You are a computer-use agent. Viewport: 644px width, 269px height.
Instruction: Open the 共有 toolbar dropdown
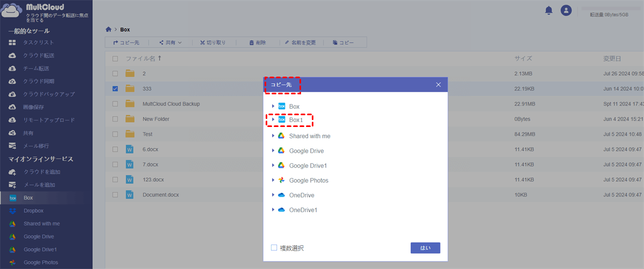click(x=171, y=42)
